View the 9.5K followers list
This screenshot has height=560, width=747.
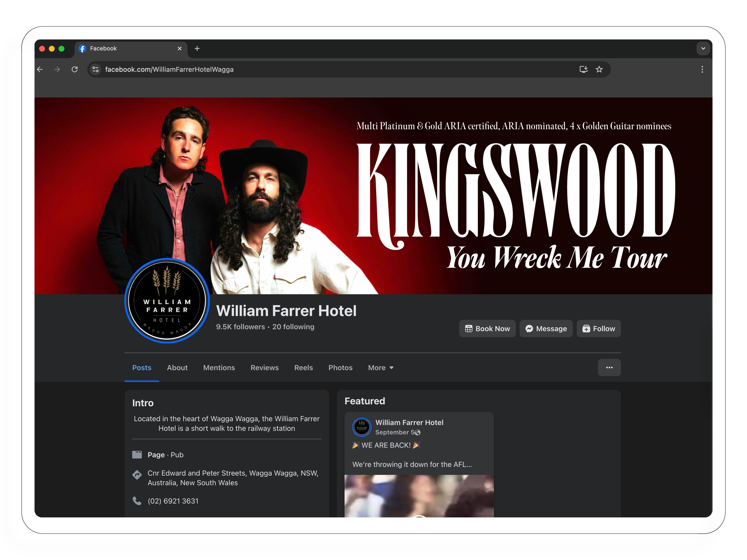click(241, 327)
